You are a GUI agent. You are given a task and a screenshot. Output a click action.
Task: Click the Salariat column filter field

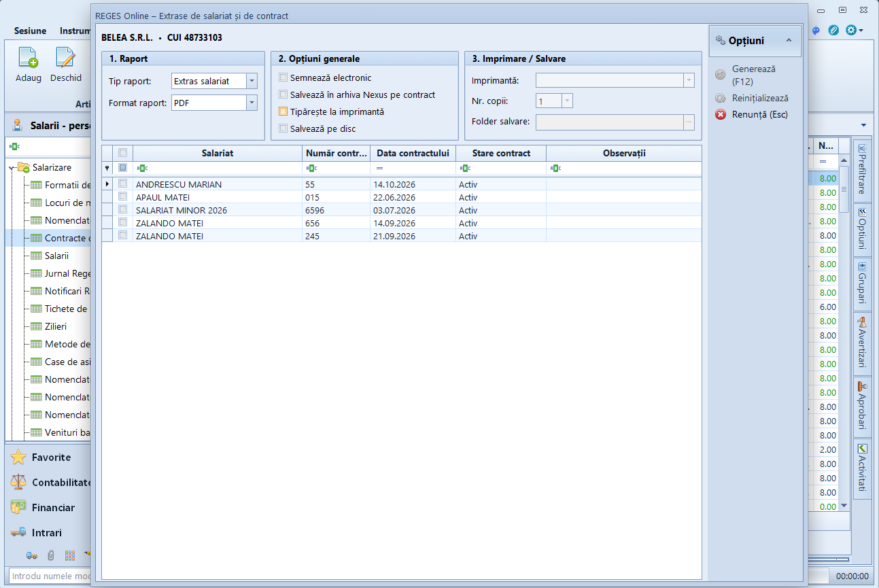(218, 168)
